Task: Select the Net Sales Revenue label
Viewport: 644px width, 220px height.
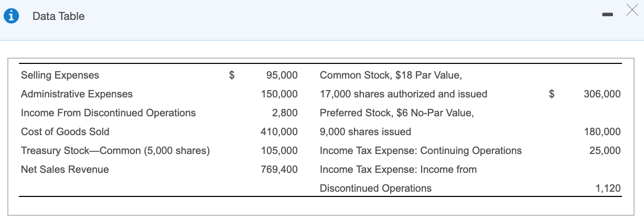Action: [65, 170]
